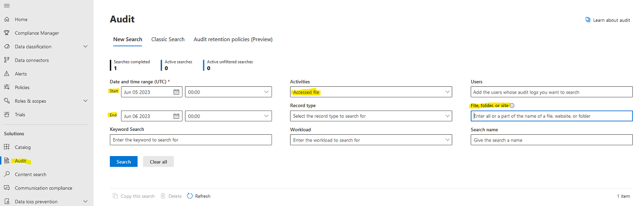
Task: Click the Home icon in sidebar
Action: point(7,19)
